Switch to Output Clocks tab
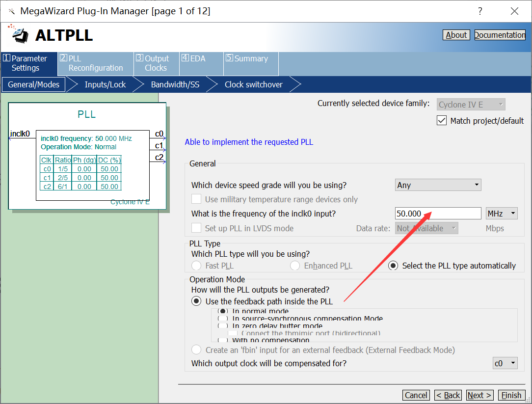 (x=157, y=63)
